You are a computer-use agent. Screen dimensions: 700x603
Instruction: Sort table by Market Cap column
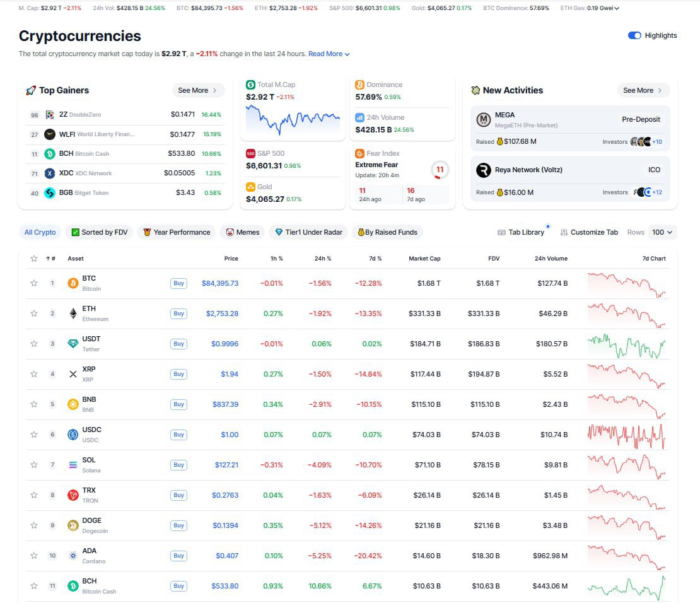[424, 259]
